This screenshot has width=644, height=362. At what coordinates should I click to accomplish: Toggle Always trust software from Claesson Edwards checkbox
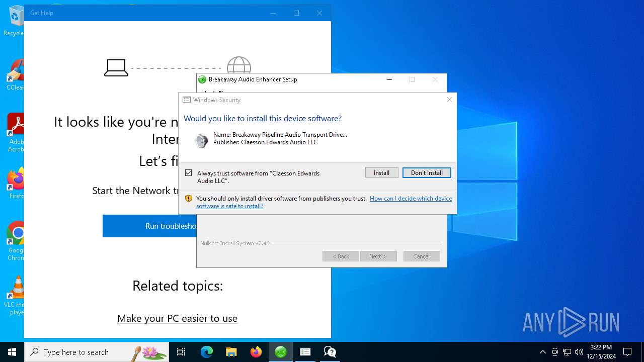tap(189, 173)
